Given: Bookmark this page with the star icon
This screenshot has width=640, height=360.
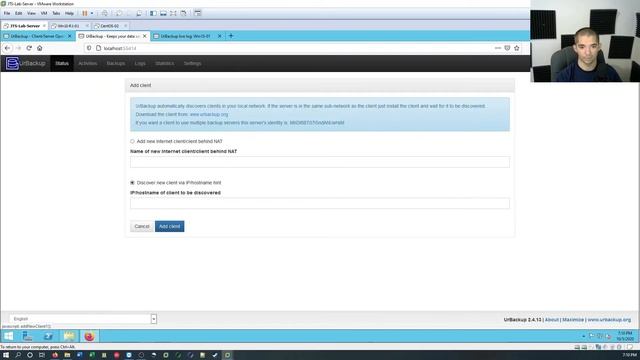Looking at the screenshot, I should [517, 48].
